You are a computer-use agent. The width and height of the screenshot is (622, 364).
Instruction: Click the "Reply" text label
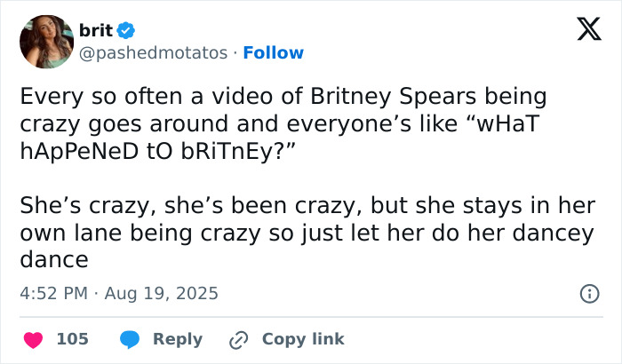click(178, 339)
